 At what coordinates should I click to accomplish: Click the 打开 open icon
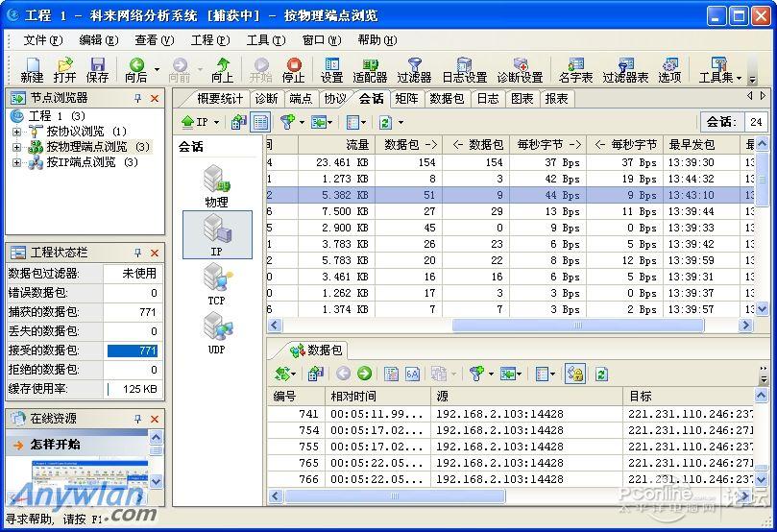pyautogui.click(x=65, y=70)
